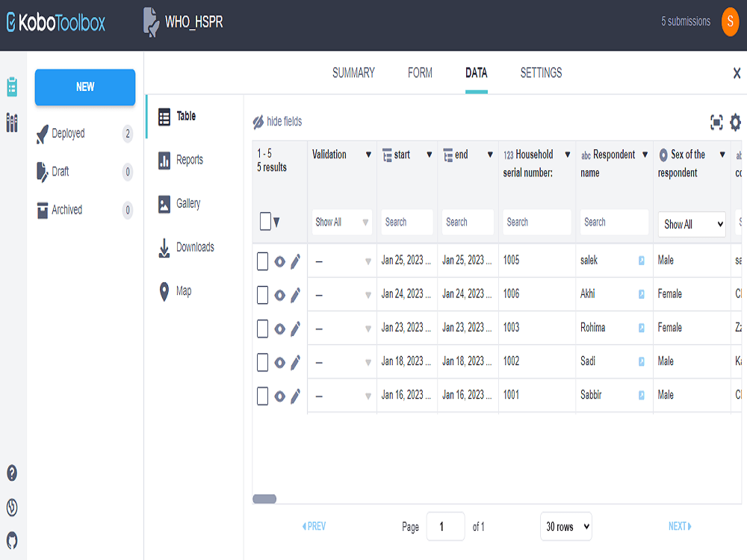Click the page number input field

click(445, 526)
